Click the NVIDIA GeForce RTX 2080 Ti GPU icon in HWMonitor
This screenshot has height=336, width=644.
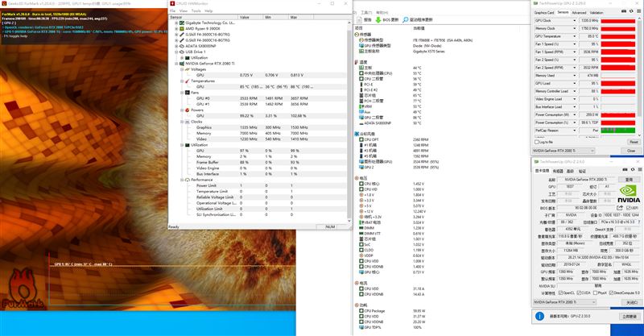coord(182,64)
